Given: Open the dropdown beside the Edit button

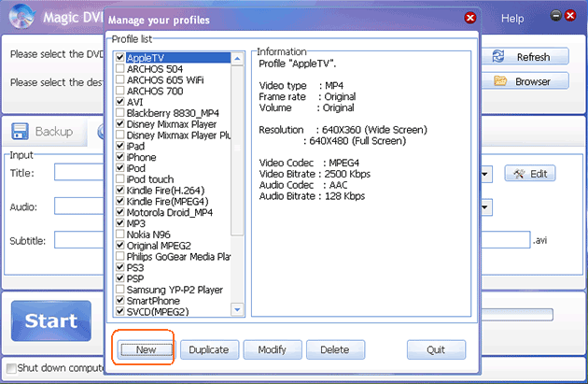Looking at the screenshot, I should tap(486, 174).
